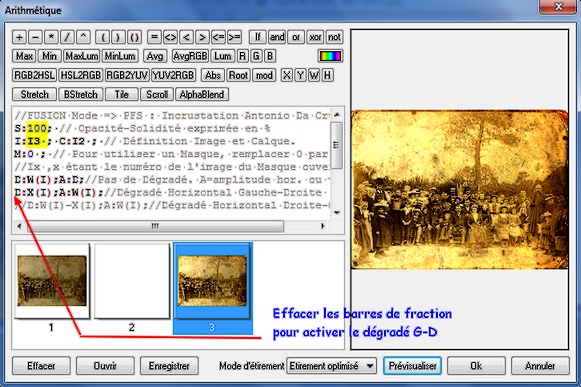Insert the multiply asterisk operator
This screenshot has width=581, height=387.
(51, 37)
